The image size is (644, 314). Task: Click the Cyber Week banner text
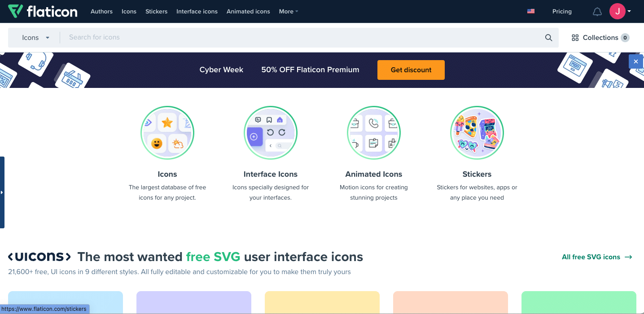click(x=221, y=70)
